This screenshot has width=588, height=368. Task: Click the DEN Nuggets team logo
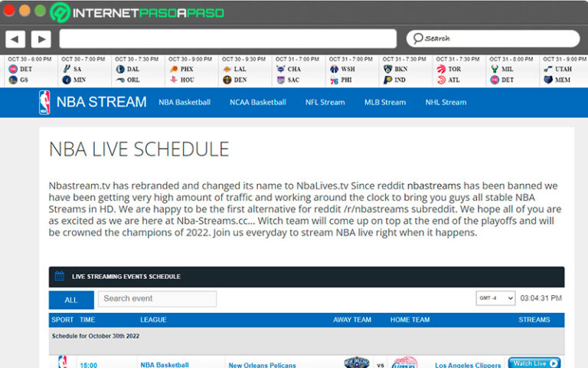pos(227,80)
